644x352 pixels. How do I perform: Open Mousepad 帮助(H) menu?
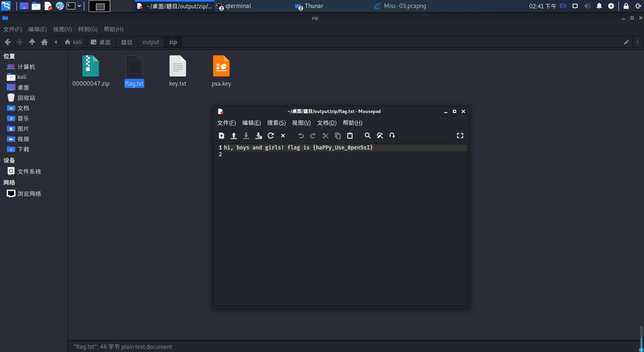tap(353, 123)
